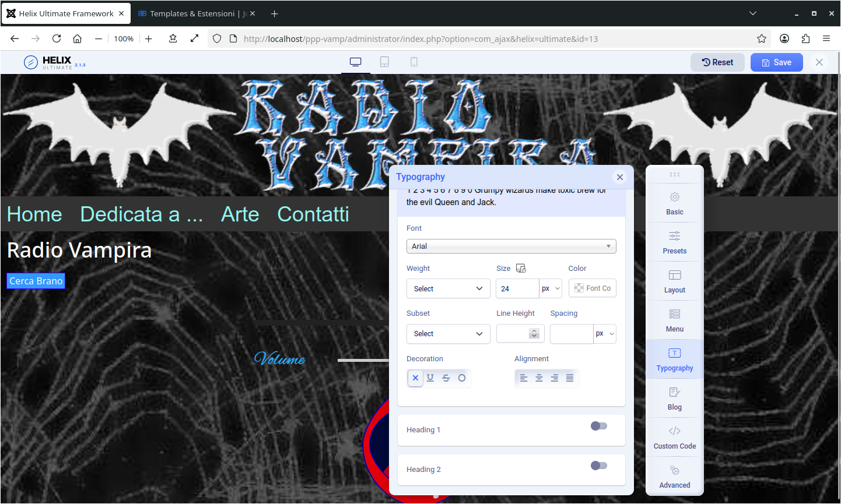841x504 pixels.
Task: Click the Radio Vampira heading
Action: [79, 250]
